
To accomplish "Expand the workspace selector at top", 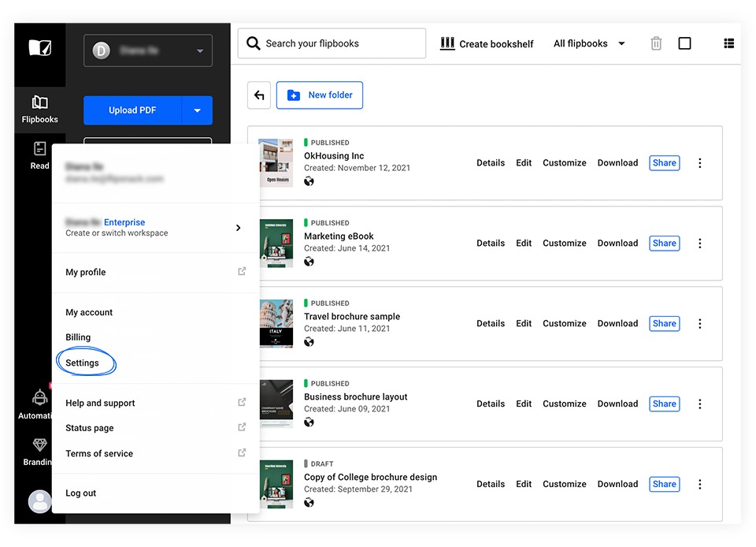I will [x=148, y=50].
